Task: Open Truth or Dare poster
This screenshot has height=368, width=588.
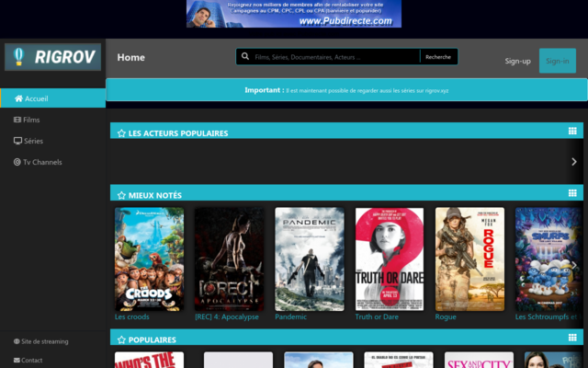Action: (390, 259)
